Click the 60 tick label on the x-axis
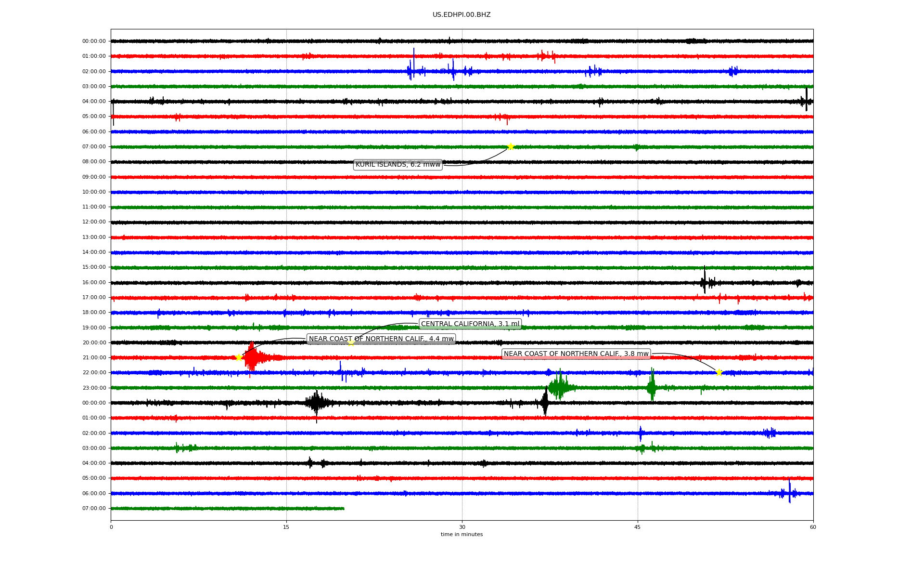 pyautogui.click(x=813, y=527)
